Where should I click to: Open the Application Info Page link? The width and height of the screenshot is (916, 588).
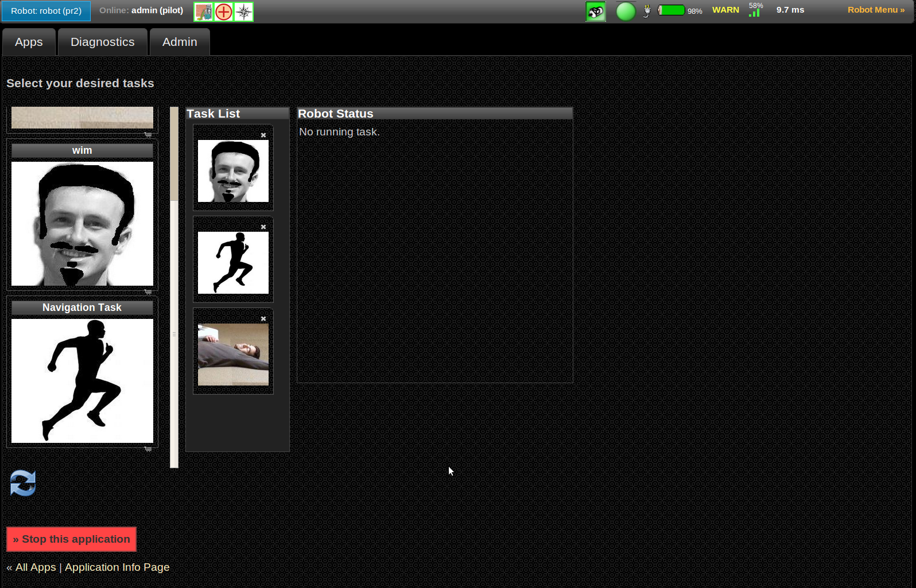117,567
